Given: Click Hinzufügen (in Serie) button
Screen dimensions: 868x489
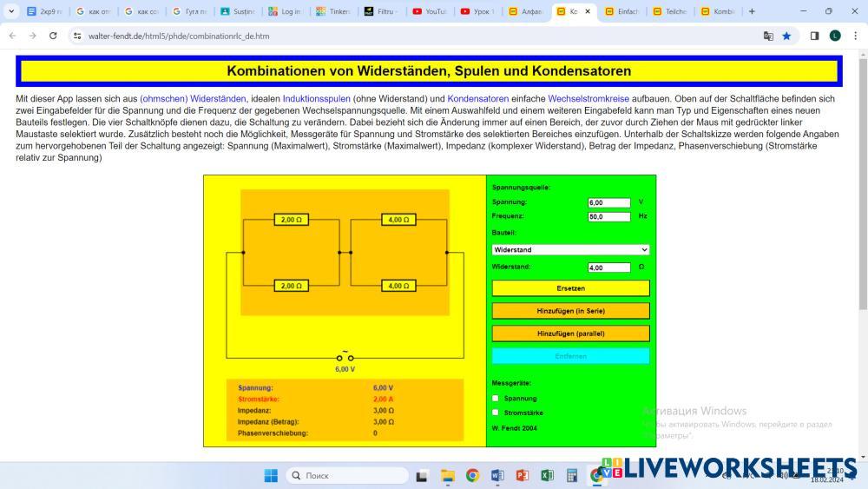Looking at the screenshot, I should [570, 310].
